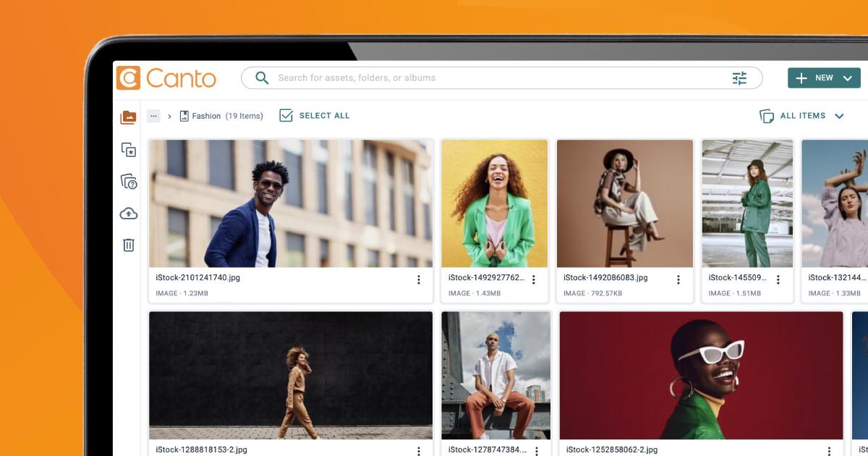This screenshot has width=868, height=456.
Task: Focus the asset search field
Action: click(x=501, y=78)
